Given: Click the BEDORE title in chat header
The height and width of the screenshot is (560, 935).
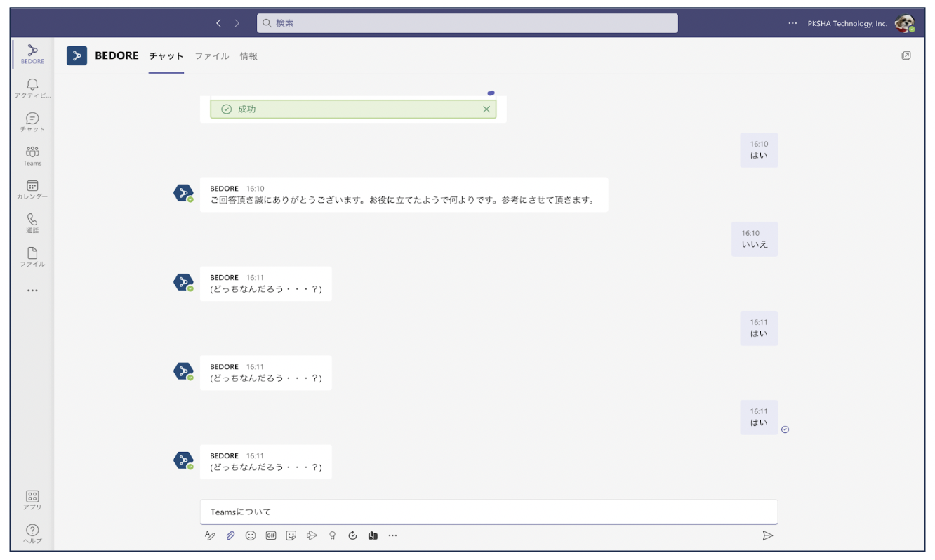Looking at the screenshot, I should (x=117, y=55).
